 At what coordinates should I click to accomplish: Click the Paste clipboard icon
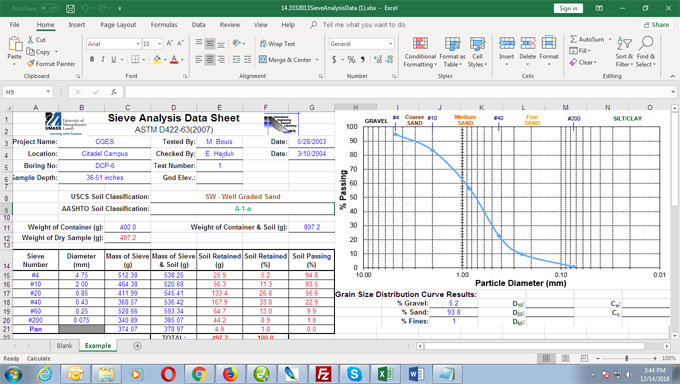click(x=15, y=44)
